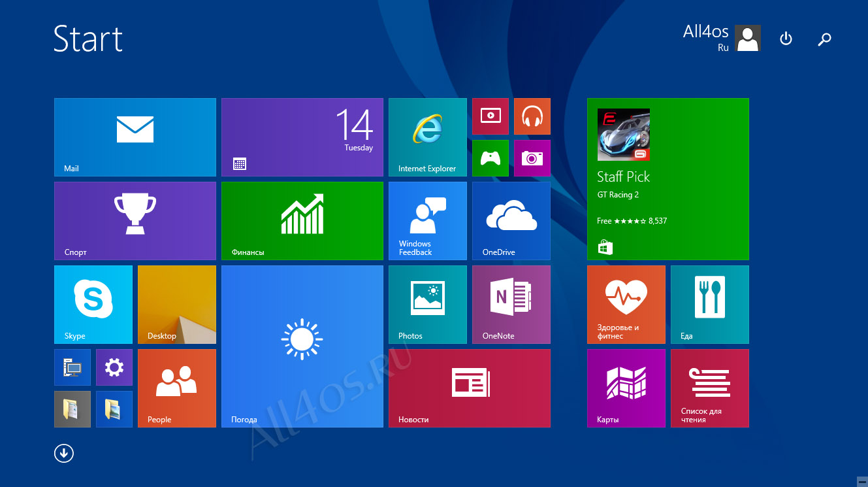
Task: Click the power options button
Action: point(786,39)
